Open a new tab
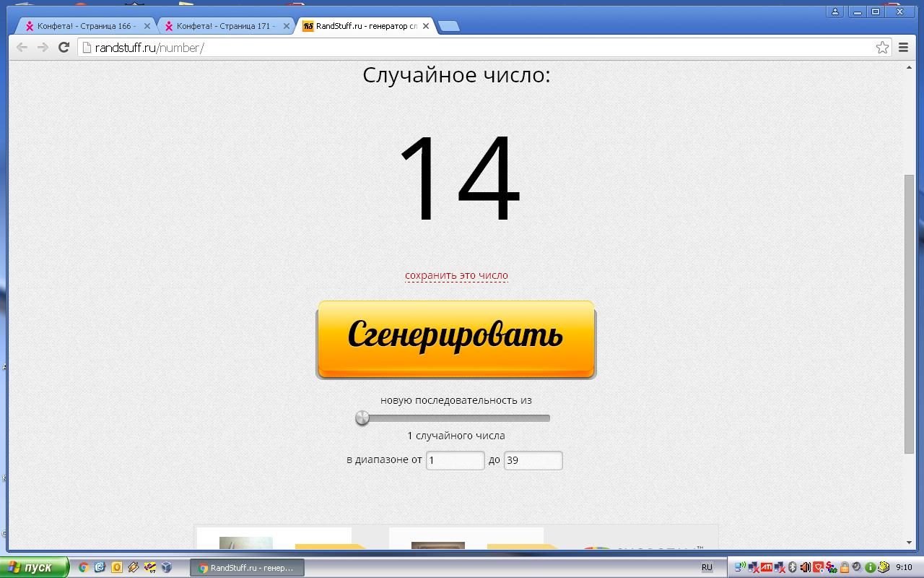Screen dimensions: 924x578 (x=448, y=26)
